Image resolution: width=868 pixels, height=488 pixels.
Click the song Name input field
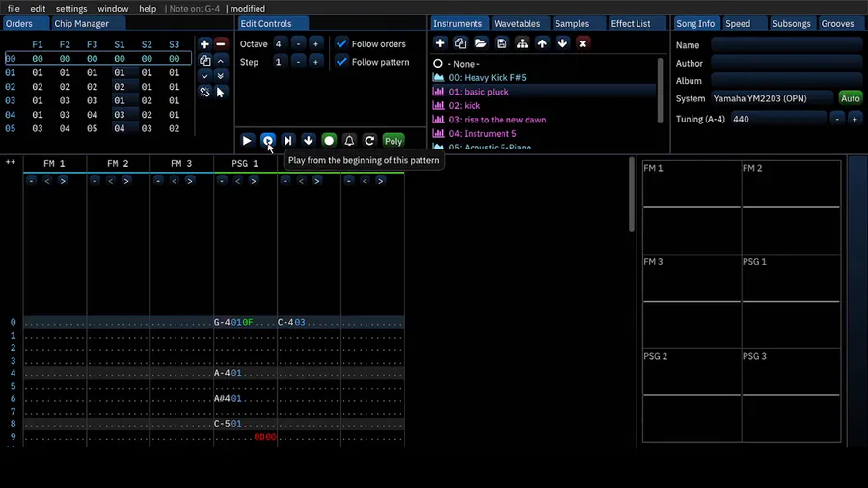(787, 45)
